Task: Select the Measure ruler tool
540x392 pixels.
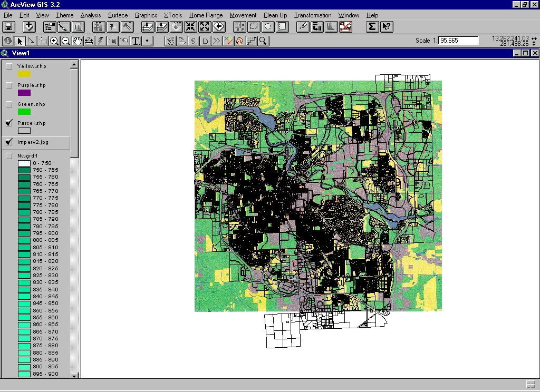Action: (89, 41)
